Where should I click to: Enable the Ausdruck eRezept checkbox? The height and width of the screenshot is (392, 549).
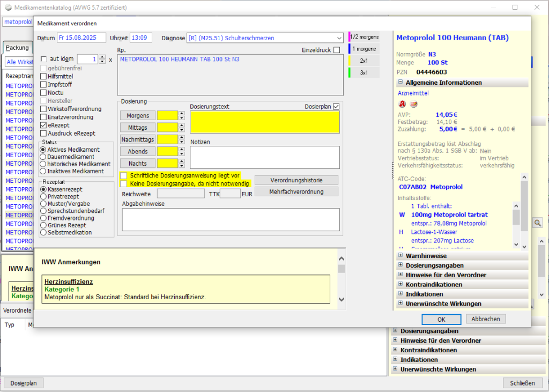(x=43, y=134)
